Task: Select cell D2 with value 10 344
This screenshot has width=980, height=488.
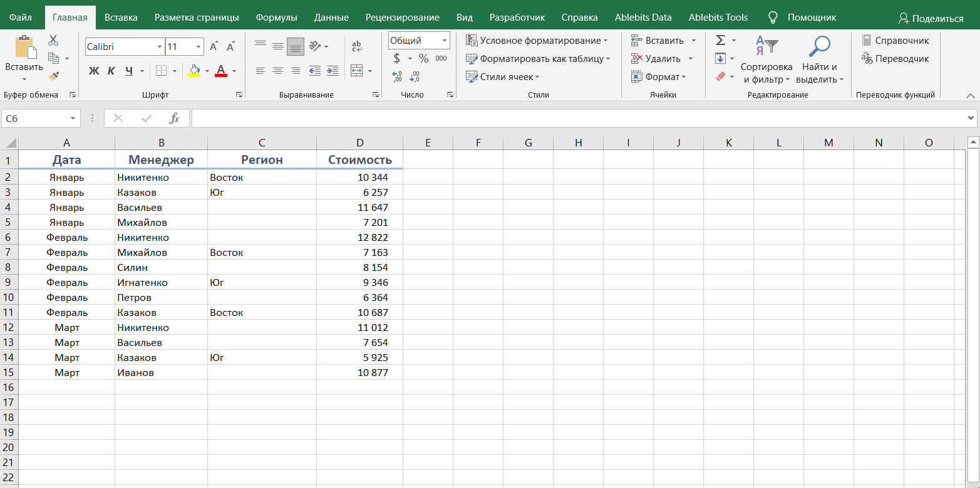Action: pos(359,178)
